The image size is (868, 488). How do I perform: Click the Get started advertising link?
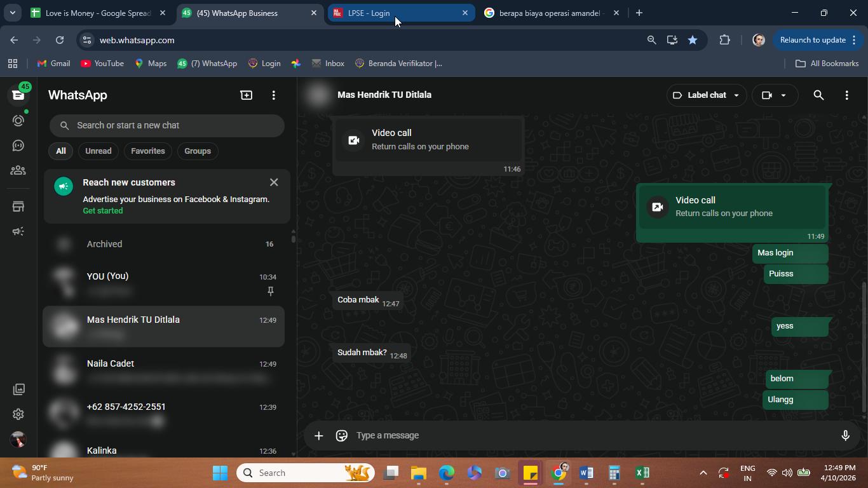point(103,211)
